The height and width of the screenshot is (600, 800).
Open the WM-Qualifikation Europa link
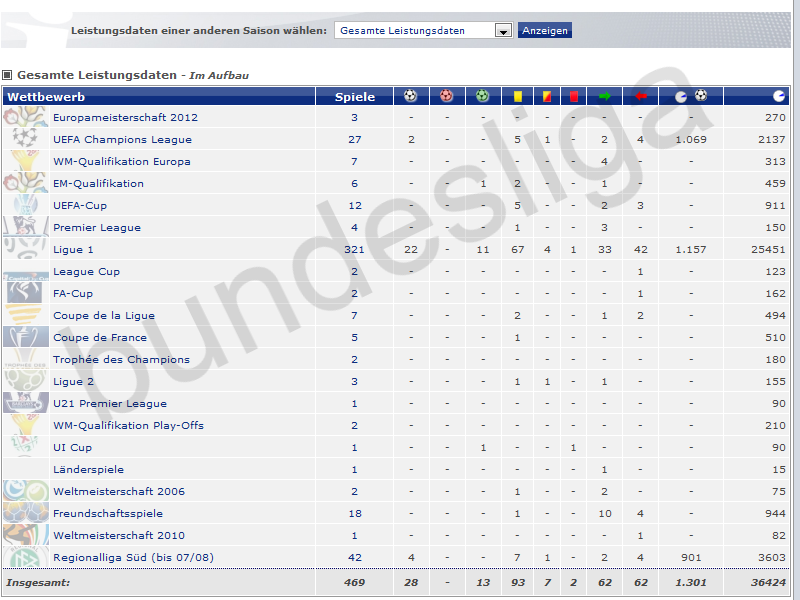[121, 161]
